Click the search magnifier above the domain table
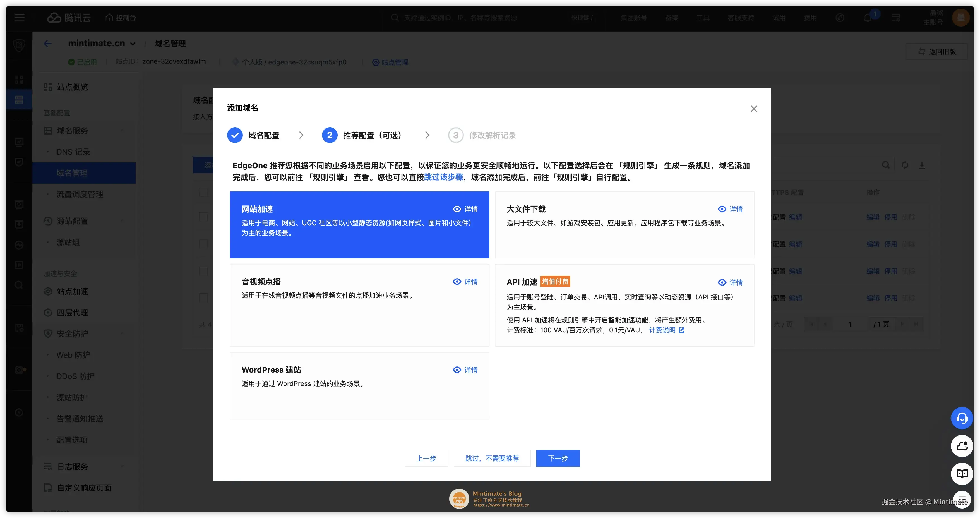 pos(886,165)
